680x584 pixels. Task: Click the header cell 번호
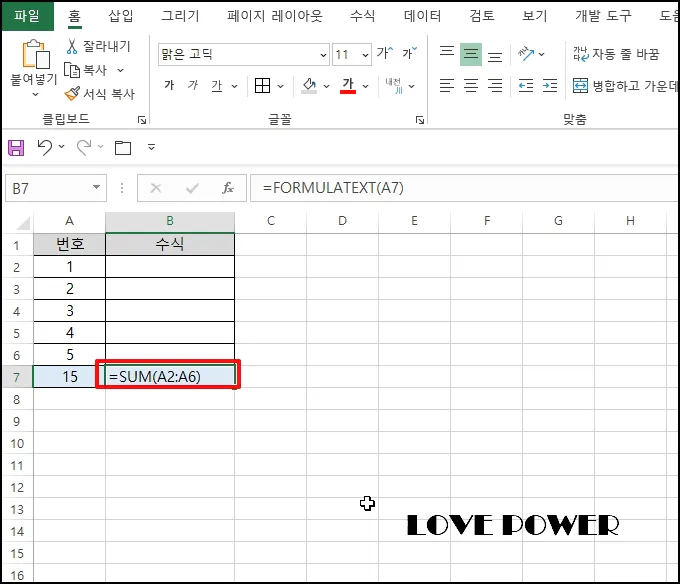pos(69,244)
